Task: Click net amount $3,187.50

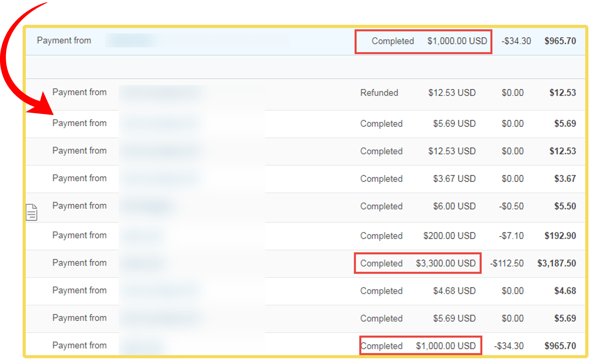Action: [x=557, y=263]
